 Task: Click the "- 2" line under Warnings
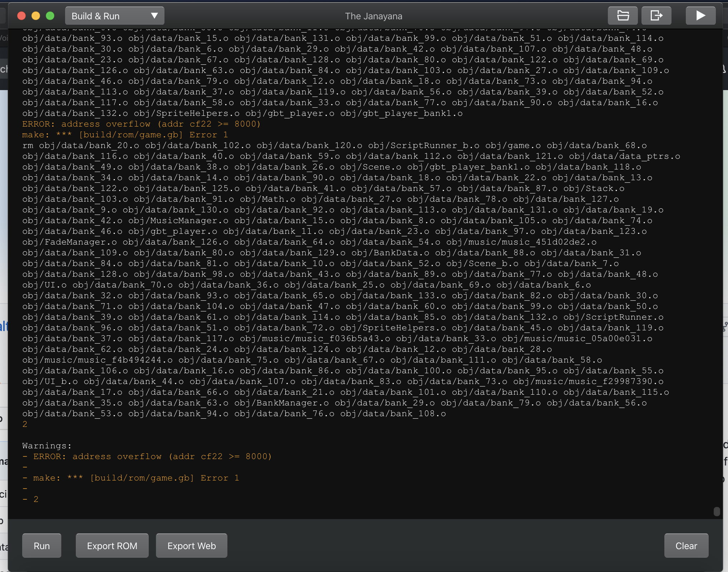30,499
